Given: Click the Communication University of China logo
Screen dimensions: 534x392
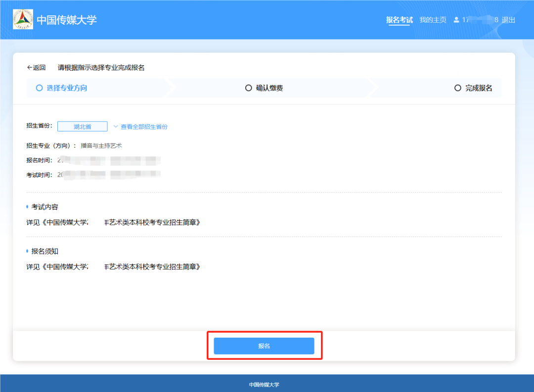Looking at the screenshot, I should [x=23, y=20].
